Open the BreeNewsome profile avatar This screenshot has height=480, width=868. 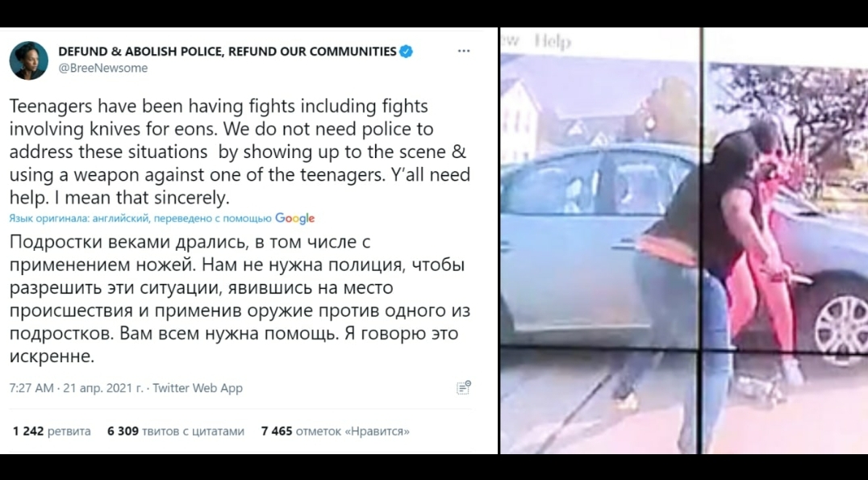(x=29, y=61)
